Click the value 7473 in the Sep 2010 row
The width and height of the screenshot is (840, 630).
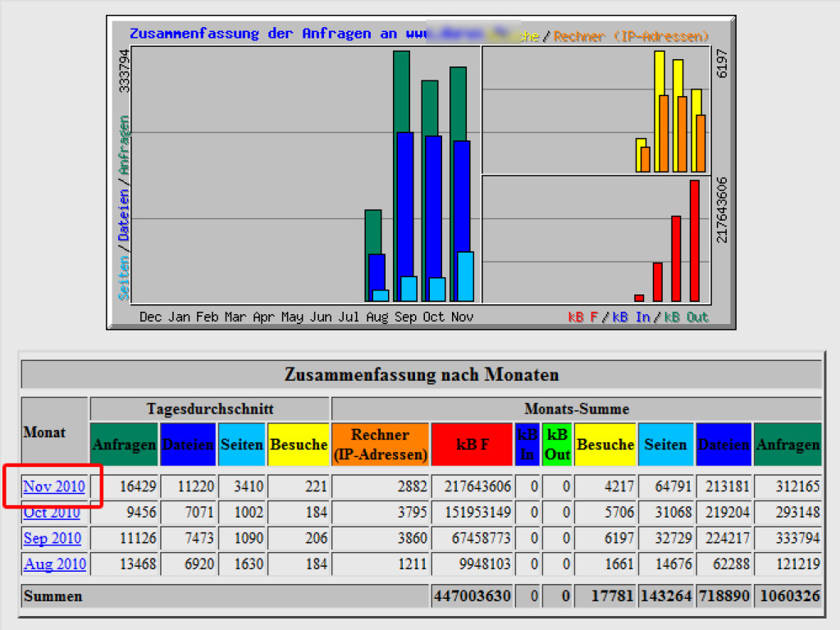point(199,538)
